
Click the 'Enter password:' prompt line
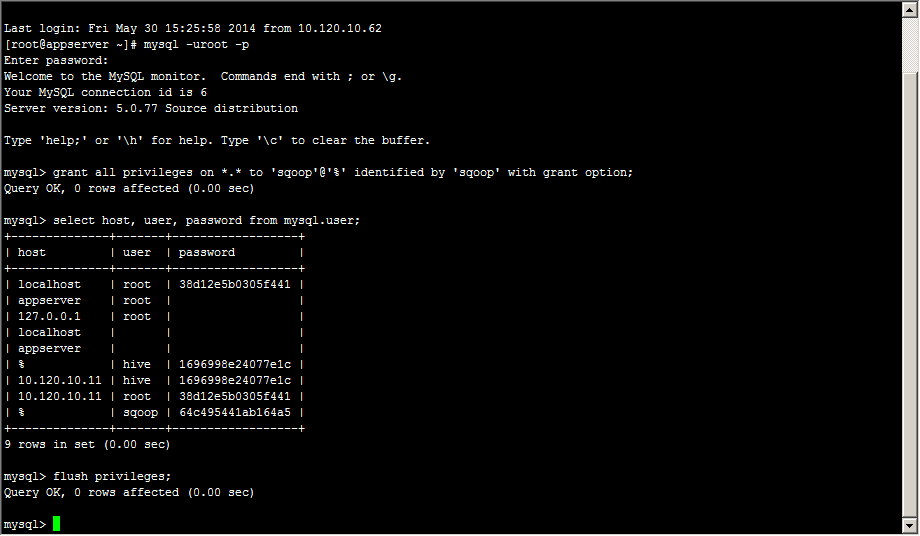pos(56,60)
